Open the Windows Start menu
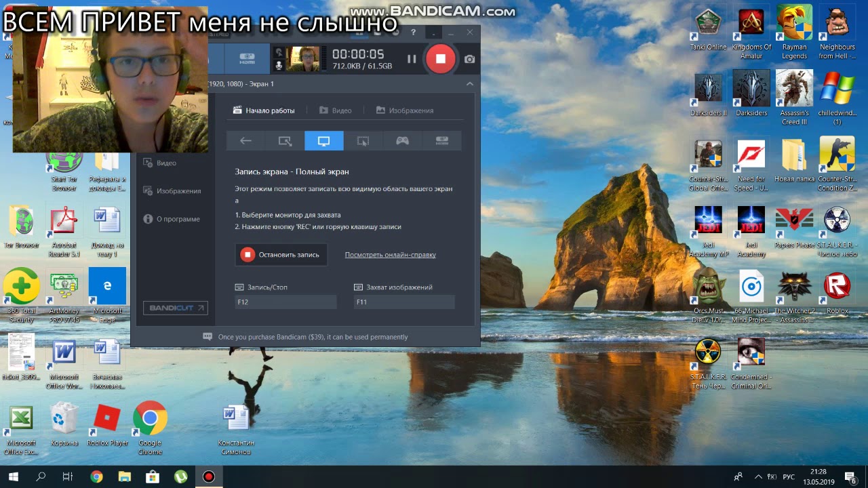Image resolution: width=868 pixels, height=488 pixels. [13, 476]
